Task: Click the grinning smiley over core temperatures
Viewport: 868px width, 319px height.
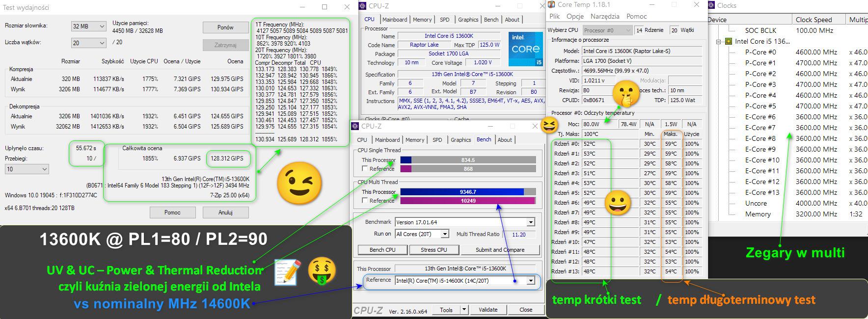Action: pyautogui.click(x=618, y=203)
